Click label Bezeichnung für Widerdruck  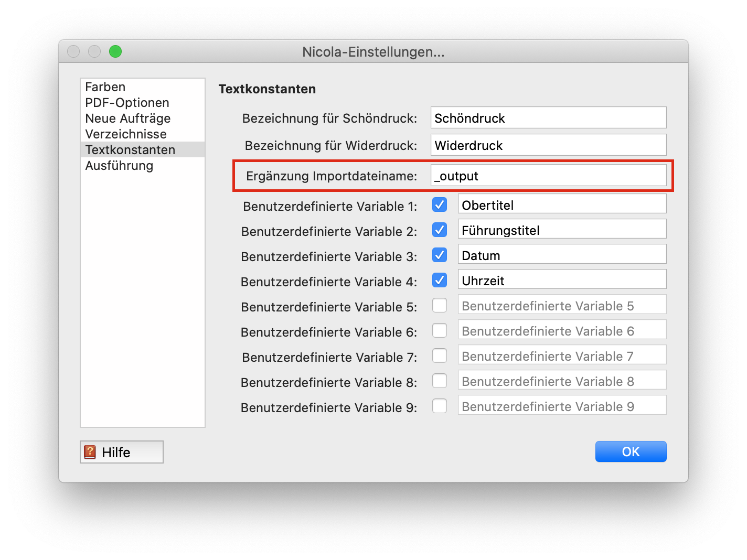(x=331, y=146)
